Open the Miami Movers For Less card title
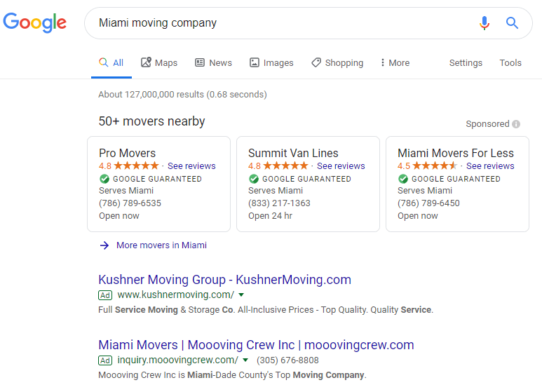The height and width of the screenshot is (392, 542). point(456,153)
